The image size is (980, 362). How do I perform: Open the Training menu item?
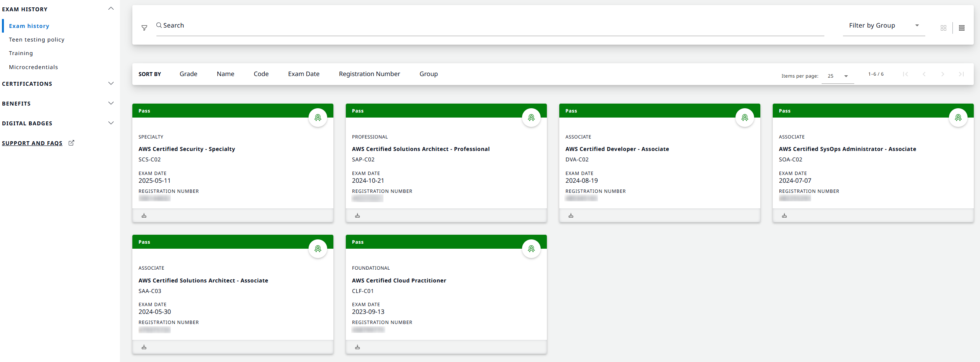[x=21, y=53]
